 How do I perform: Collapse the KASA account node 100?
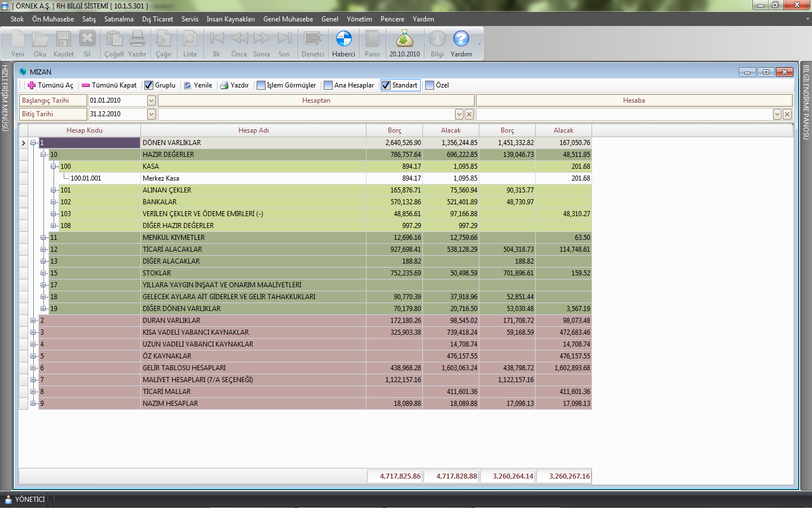pos(54,167)
